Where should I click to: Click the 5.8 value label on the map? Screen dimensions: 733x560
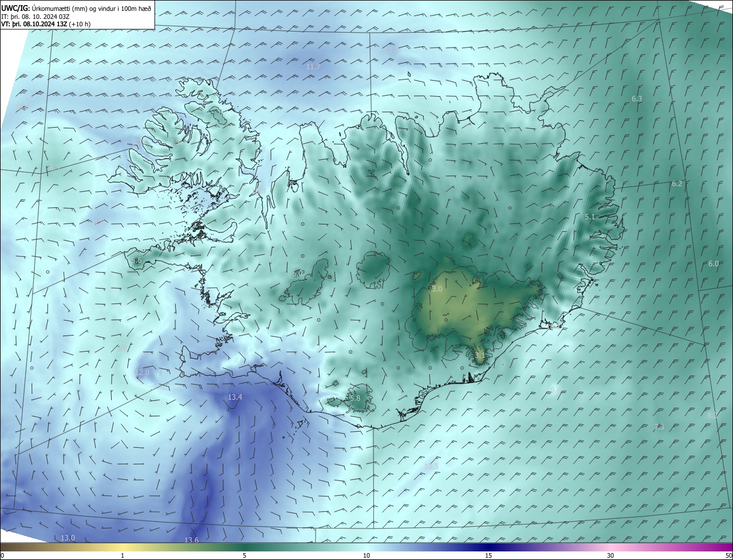(x=354, y=399)
